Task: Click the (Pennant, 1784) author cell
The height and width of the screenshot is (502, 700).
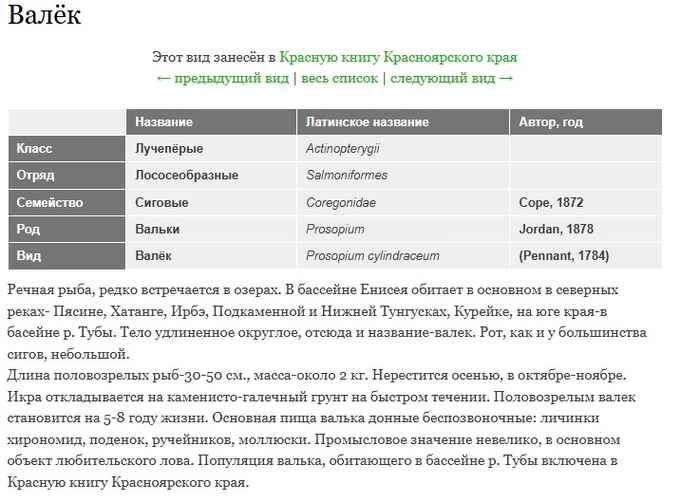Action: tap(586, 256)
